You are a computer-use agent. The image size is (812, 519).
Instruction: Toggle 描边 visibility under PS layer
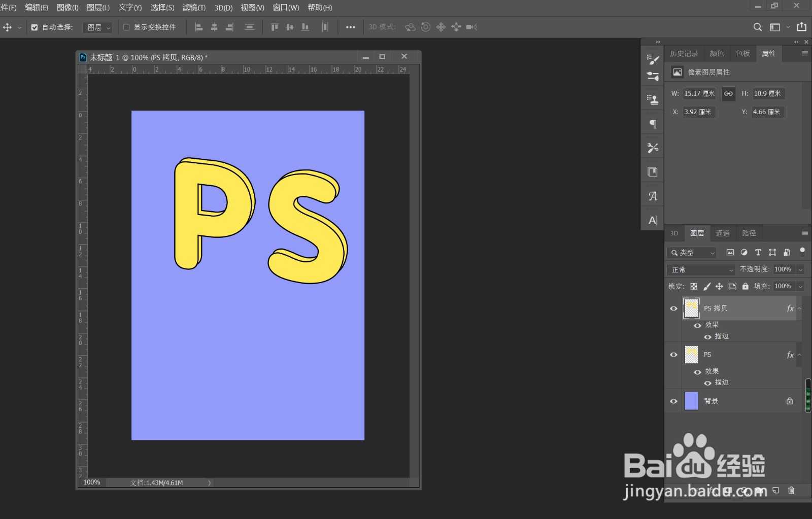click(x=707, y=383)
